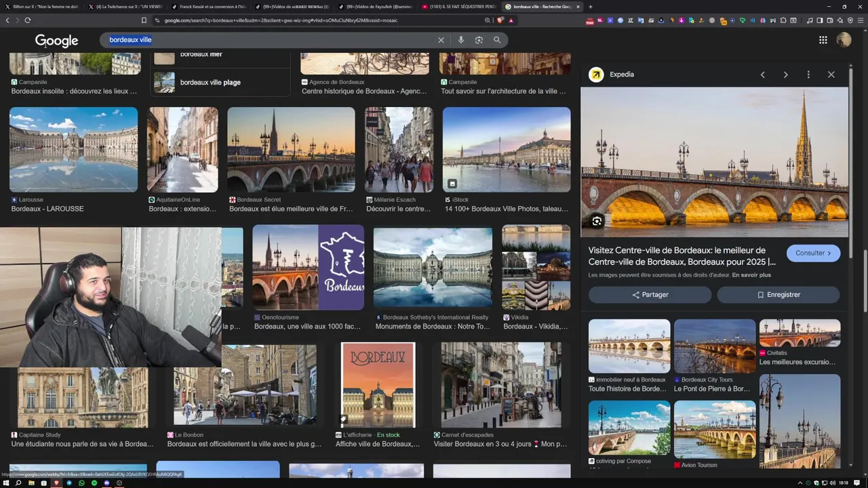This screenshot has height=488, width=868.
Task: Open Brave Shields icon in address bar
Action: tap(500, 20)
